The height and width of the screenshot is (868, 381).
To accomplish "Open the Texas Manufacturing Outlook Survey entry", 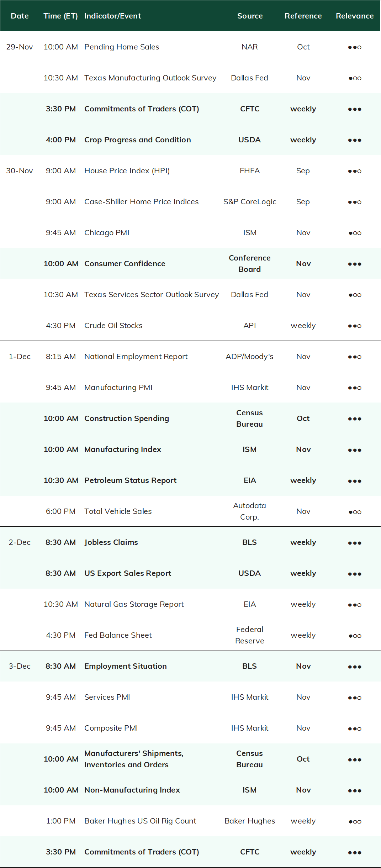I will point(150,78).
